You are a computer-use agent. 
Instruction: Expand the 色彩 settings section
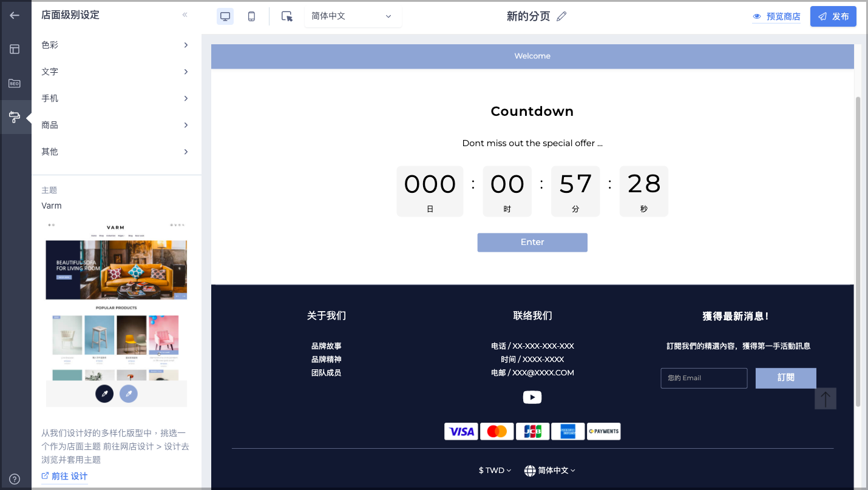click(x=115, y=45)
